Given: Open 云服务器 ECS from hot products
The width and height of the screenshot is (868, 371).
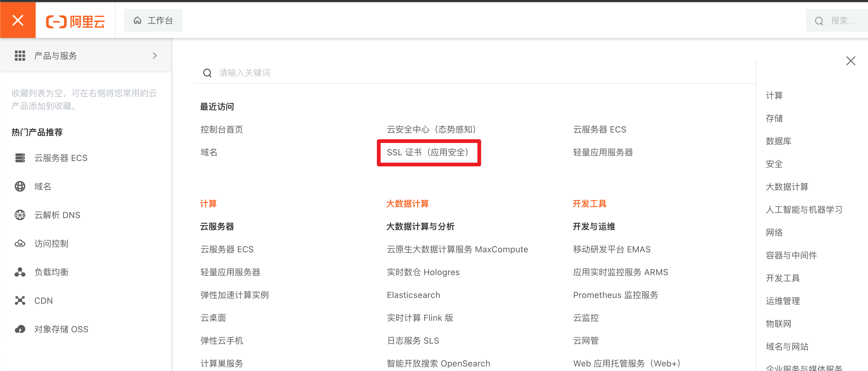Looking at the screenshot, I should [x=61, y=158].
